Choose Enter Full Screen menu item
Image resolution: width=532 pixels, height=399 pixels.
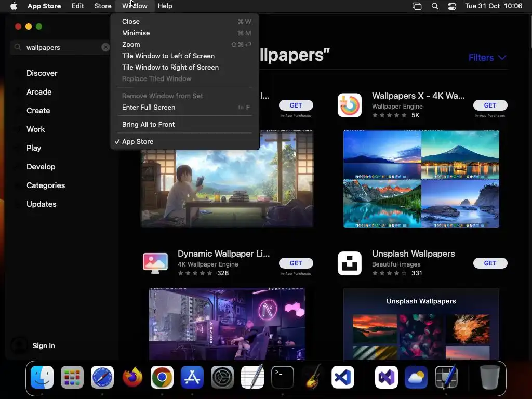point(185,107)
